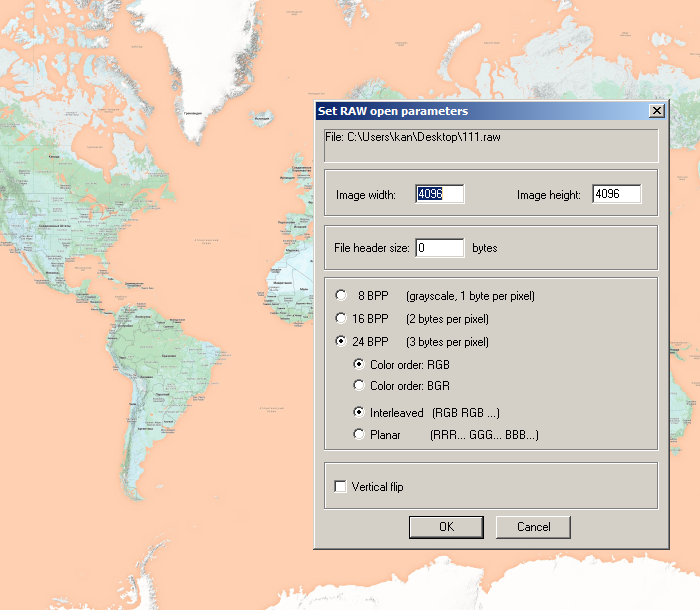Choose the 16 BPP radio button
Viewport: 700px width, 610px height.
coord(342,319)
